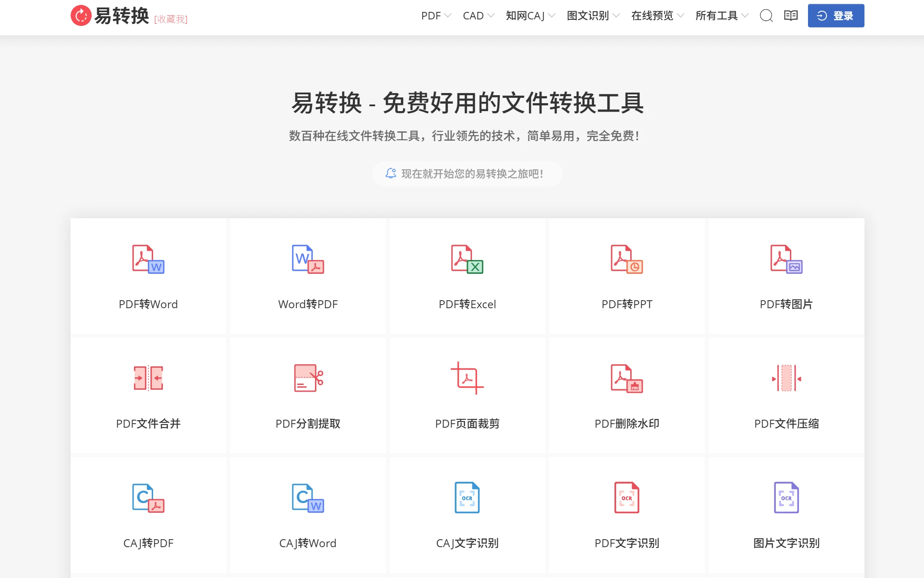Click the PDF文件压缩 label

click(786, 424)
